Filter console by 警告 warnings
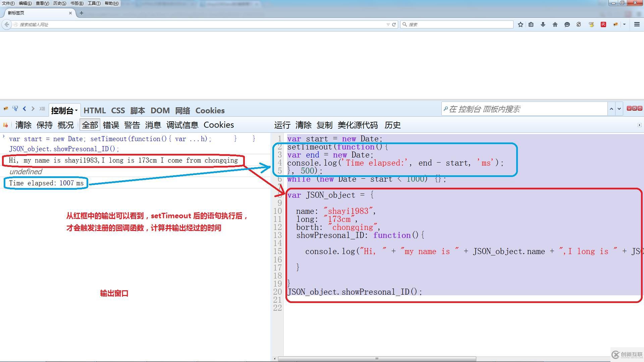644x362 pixels. [132, 125]
